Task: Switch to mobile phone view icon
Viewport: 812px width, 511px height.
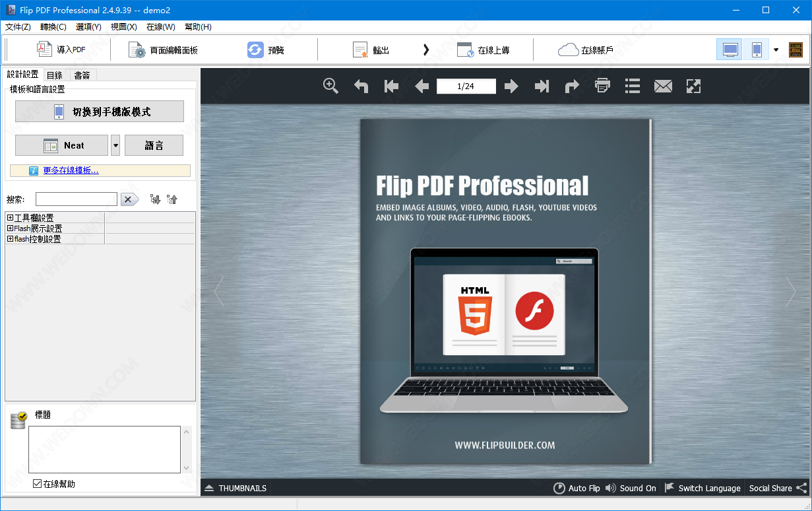Action: pyautogui.click(x=757, y=50)
